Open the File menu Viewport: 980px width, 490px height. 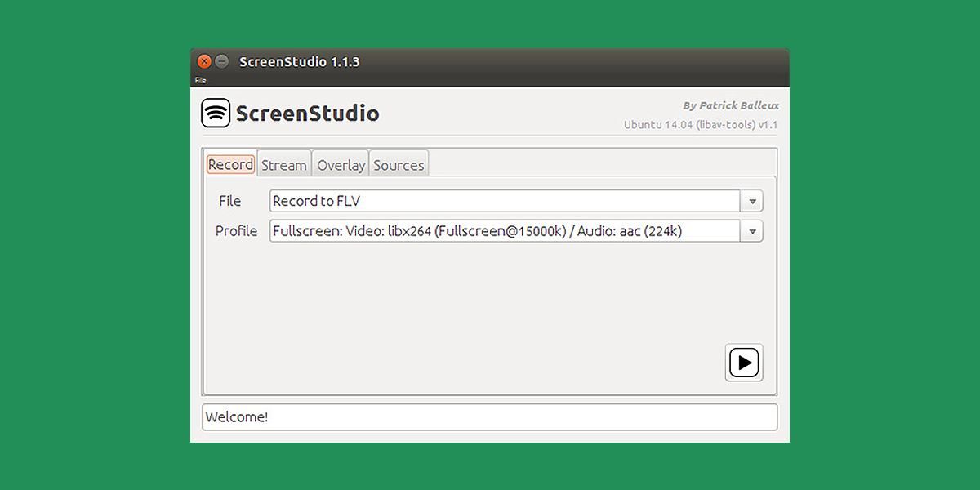point(201,81)
